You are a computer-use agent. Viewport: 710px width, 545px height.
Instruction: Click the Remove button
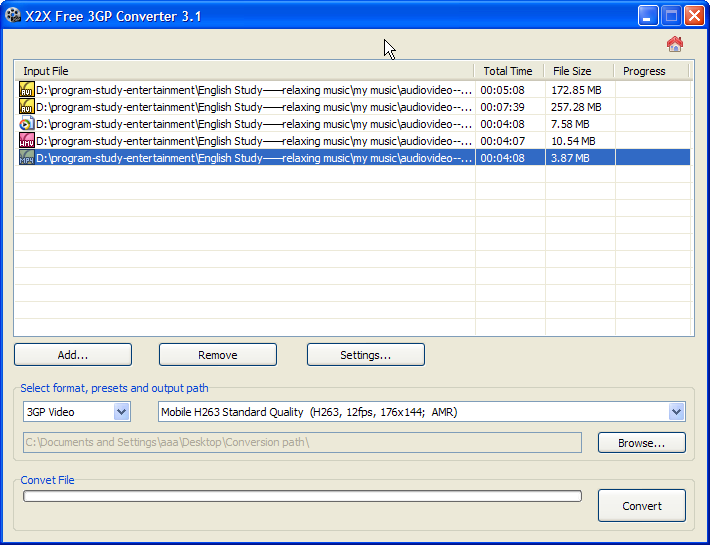[x=218, y=354]
